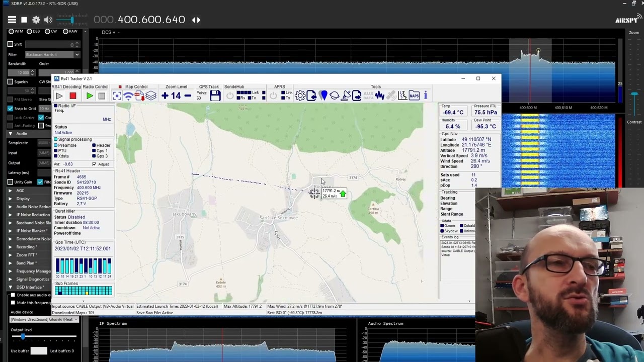644x362 pixels.
Task: Click the Bandwidth value field
Action: point(23,73)
